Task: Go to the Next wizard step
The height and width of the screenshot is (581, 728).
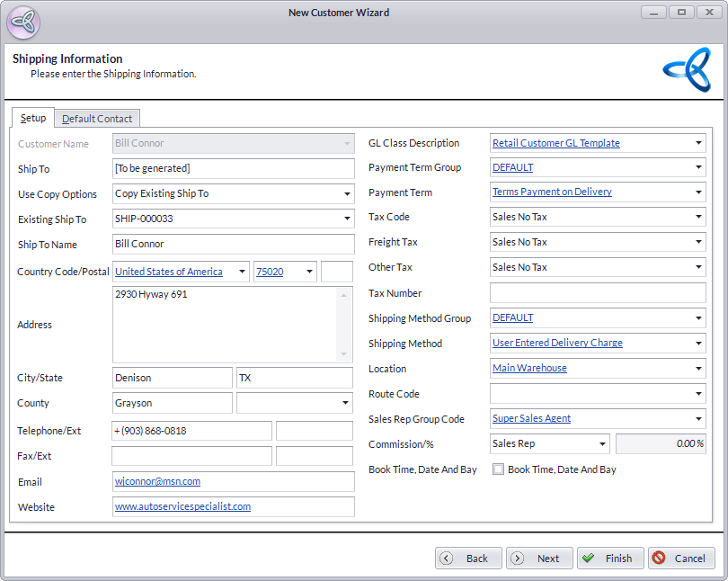Action: point(538,559)
